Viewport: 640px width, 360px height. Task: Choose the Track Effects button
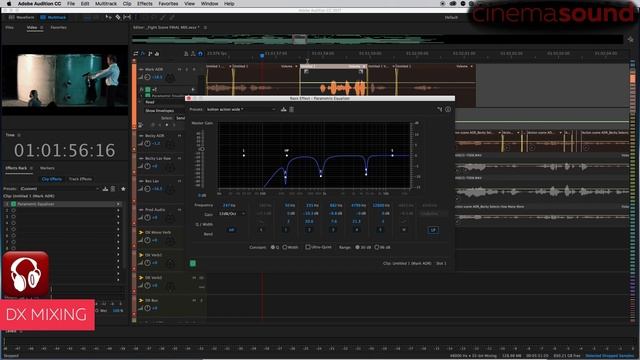80,179
